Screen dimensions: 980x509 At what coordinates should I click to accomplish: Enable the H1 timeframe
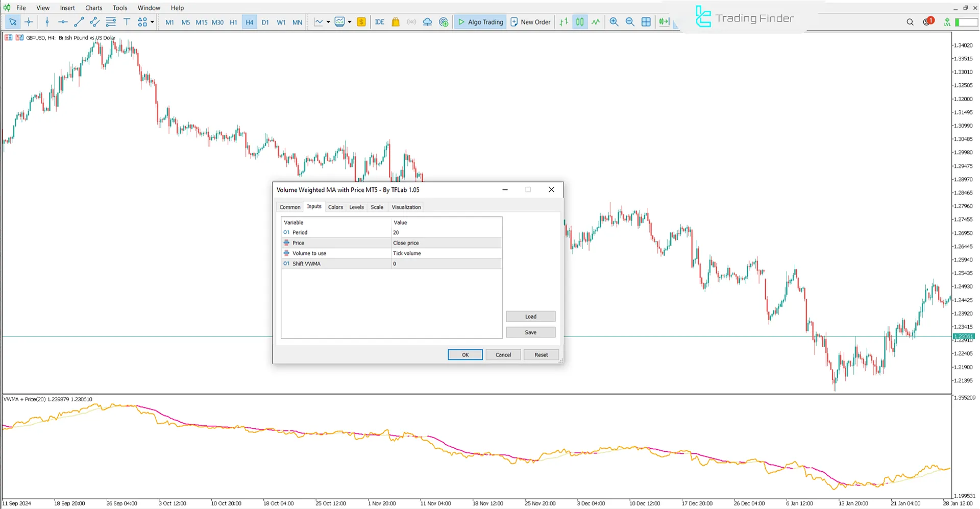[233, 22]
